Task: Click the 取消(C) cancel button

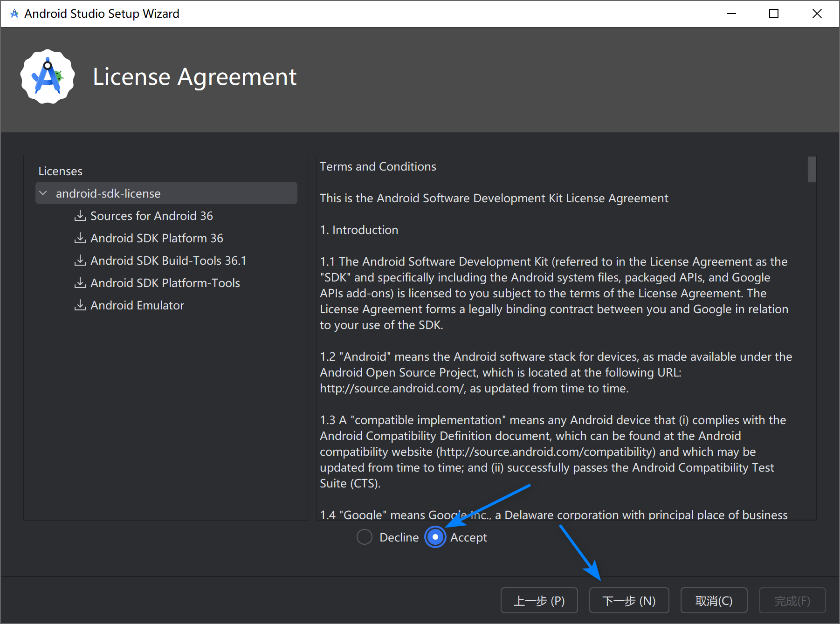Action: [x=714, y=601]
